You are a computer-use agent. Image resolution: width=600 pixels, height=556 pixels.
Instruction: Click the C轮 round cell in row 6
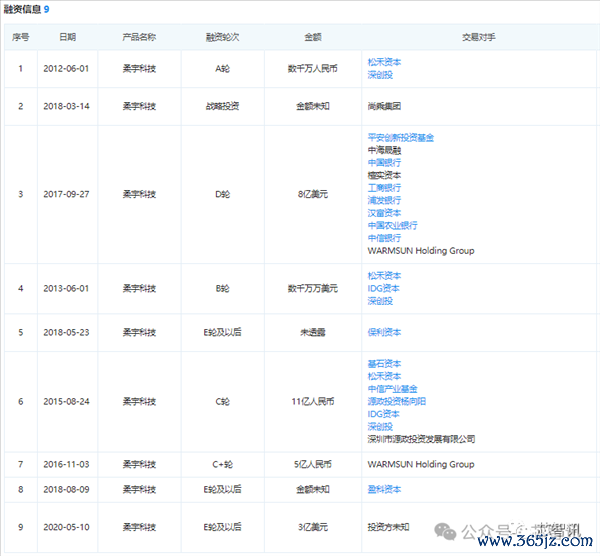click(x=223, y=401)
